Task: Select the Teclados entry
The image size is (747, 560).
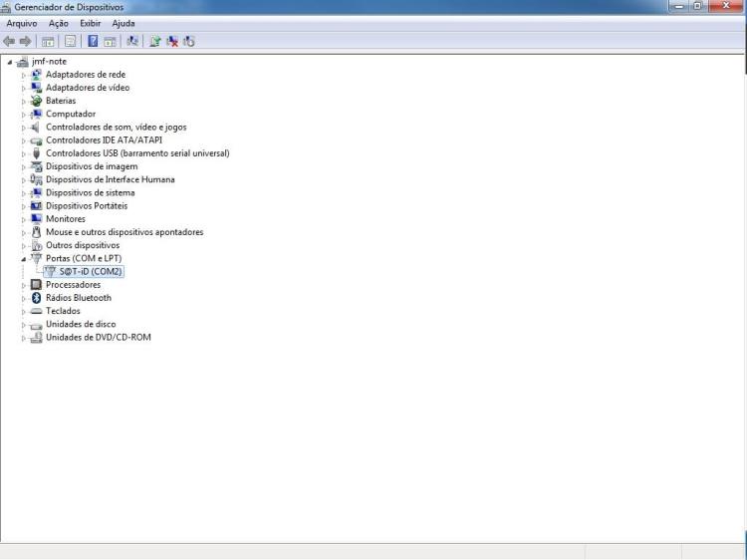Action: click(63, 311)
